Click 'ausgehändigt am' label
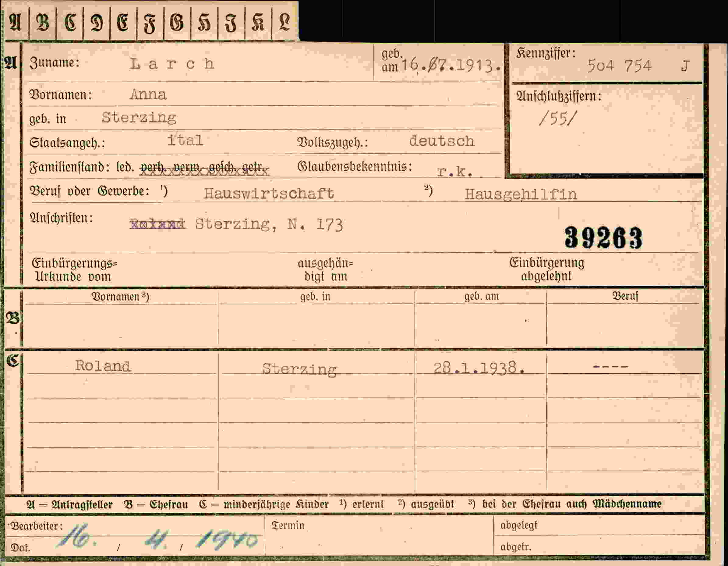Viewport: 728px width, 566px height. tap(325, 270)
